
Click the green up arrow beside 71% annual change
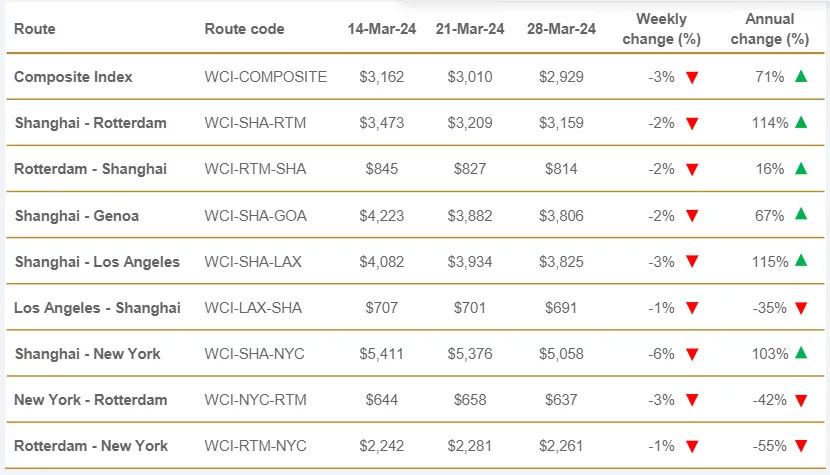(801, 76)
